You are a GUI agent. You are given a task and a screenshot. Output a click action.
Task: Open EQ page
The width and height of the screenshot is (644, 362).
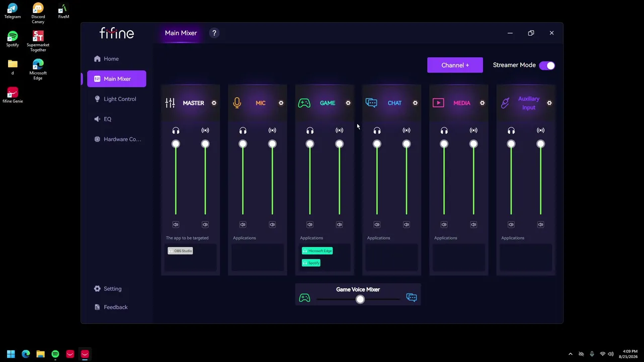click(117, 119)
